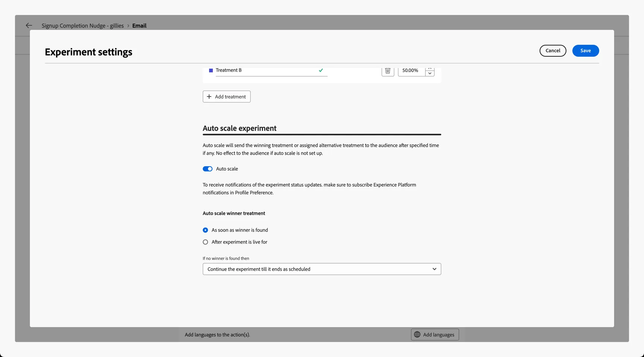Save the experiment settings
The image size is (644, 357).
(585, 51)
